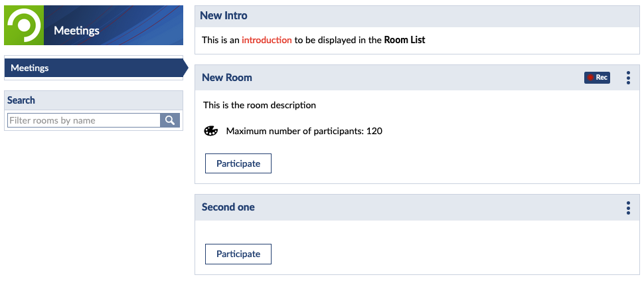Click the whiteboard palette icon in New Room
644x281 pixels.
click(210, 131)
